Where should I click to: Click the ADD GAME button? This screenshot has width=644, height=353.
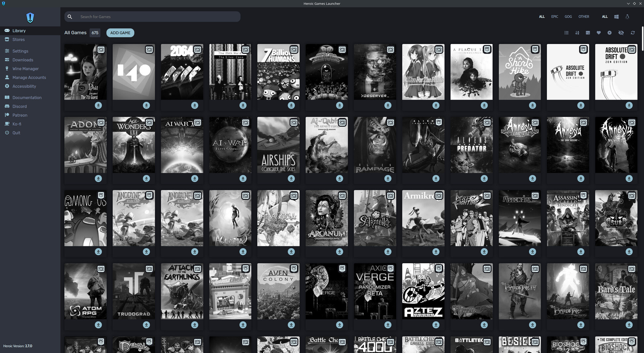120,33
